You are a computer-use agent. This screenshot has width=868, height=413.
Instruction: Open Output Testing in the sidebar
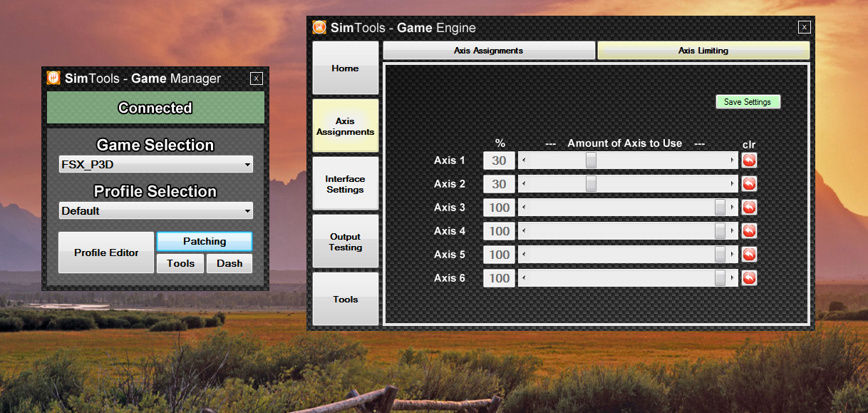pos(346,241)
